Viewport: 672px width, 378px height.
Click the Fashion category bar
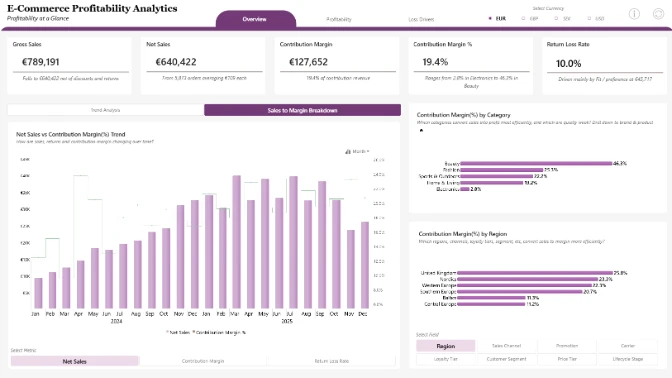pos(502,170)
